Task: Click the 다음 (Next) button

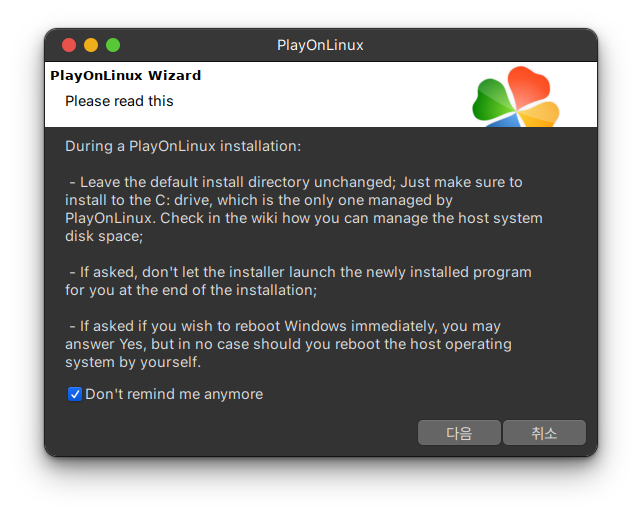Action: pos(459,433)
